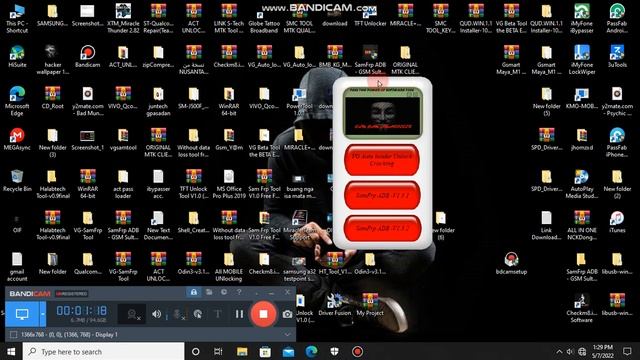
Task: Open the Microsoft Edge desktop icon
Action: coord(17,101)
